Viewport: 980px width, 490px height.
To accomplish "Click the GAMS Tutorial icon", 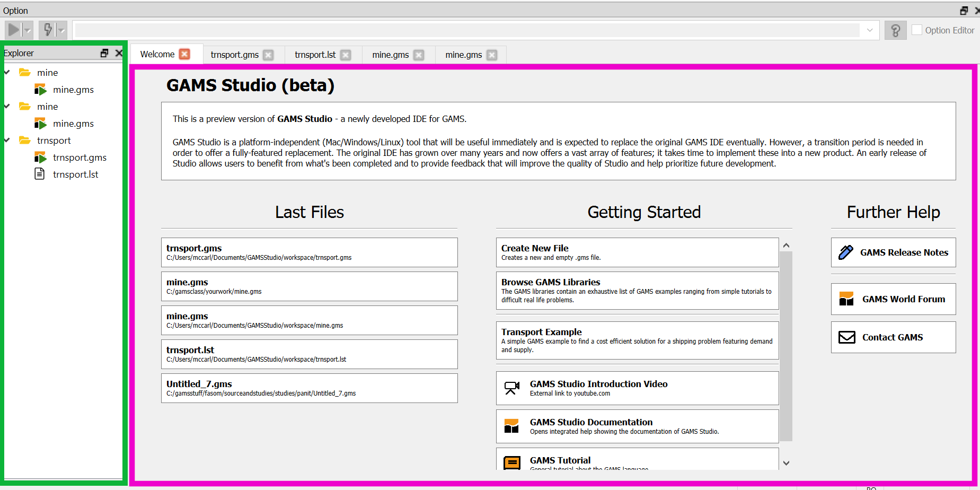I will [x=511, y=463].
